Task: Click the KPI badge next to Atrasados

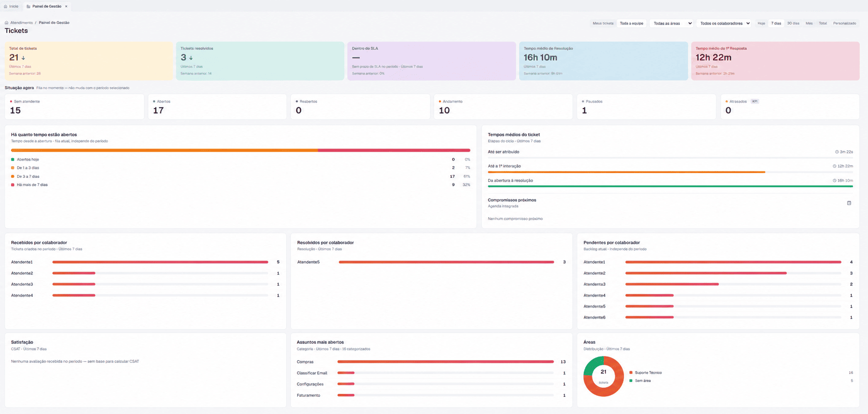Action: pos(755,101)
